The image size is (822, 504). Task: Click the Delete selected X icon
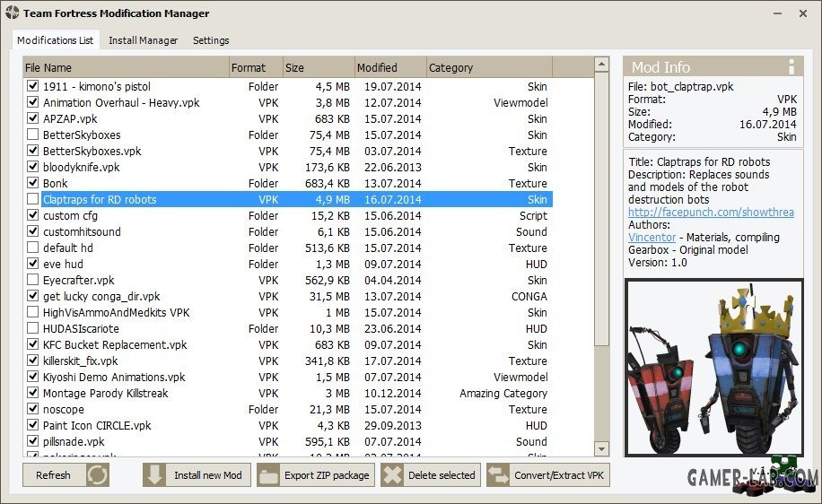click(392, 475)
